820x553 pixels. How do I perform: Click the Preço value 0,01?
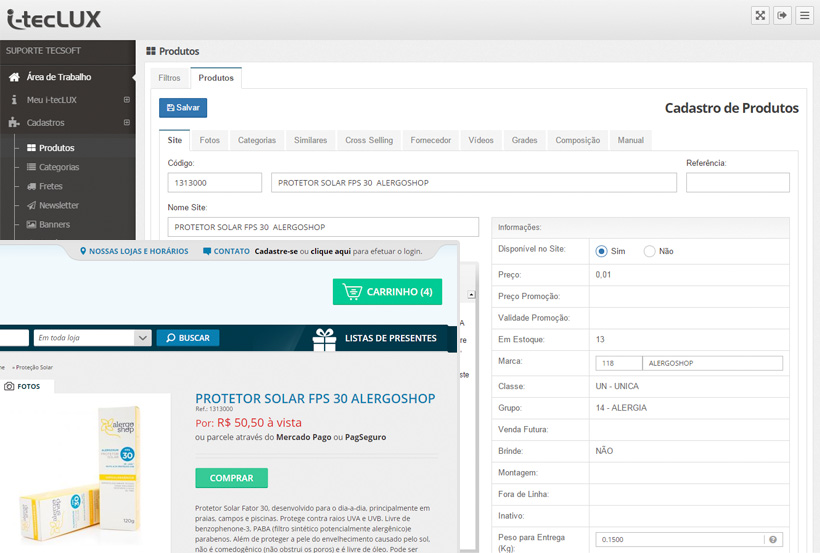[603, 275]
